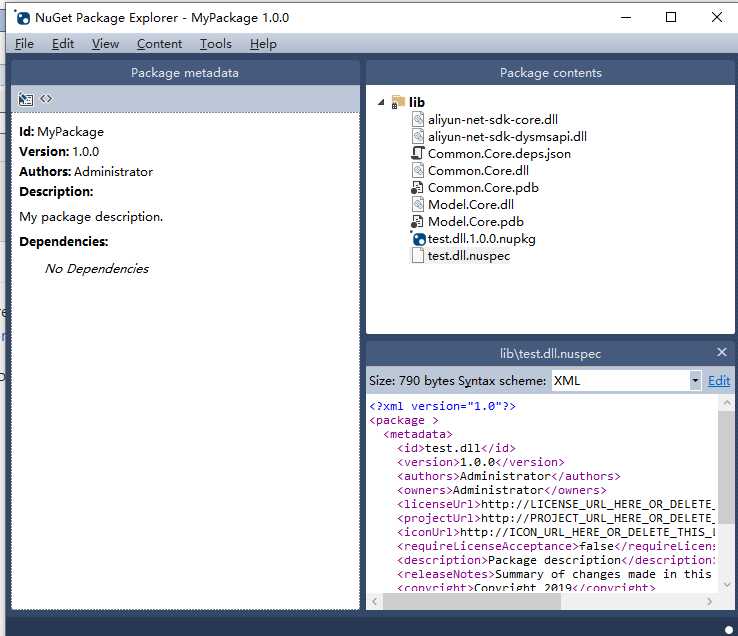
Task: Select the lib folder in Package contents
Action: pos(417,102)
